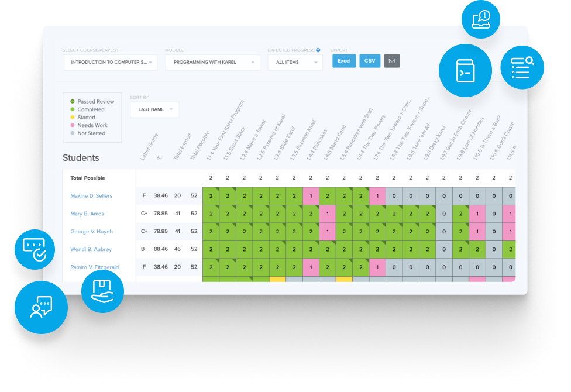The width and height of the screenshot is (571, 392).
Task: Open student Maxine D. Sellers
Action: [x=91, y=196]
